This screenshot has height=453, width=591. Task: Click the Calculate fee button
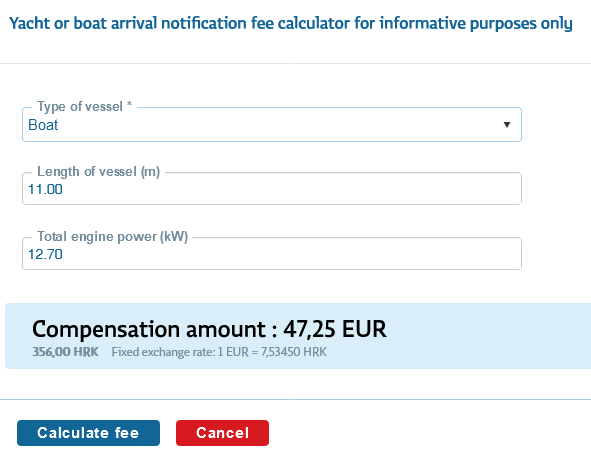(x=88, y=433)
